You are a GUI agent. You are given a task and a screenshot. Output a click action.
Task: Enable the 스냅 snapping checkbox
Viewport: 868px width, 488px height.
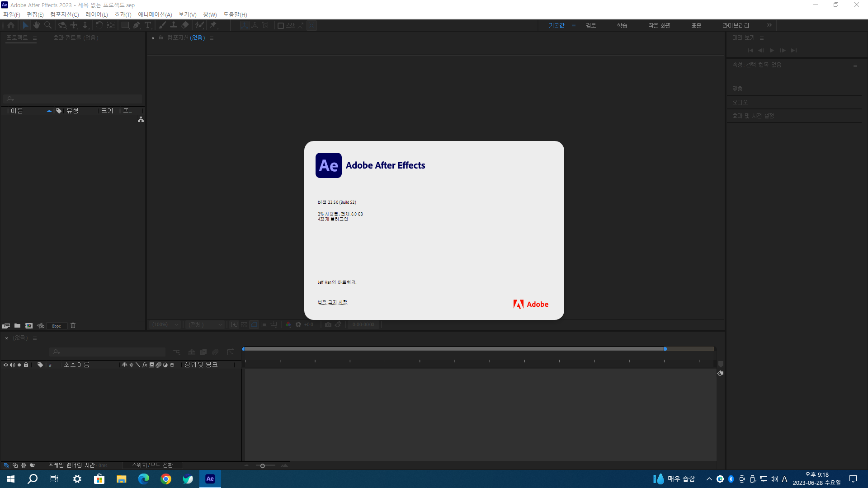tap(281, 26)
